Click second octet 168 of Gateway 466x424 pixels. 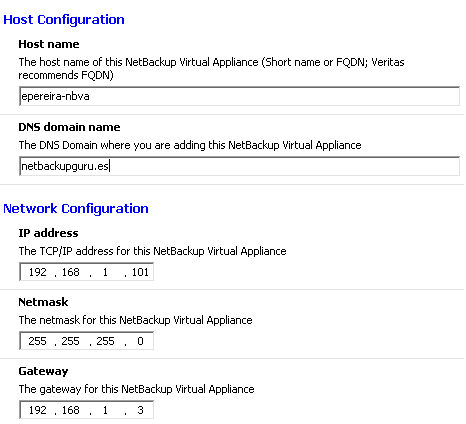pos(71,410)
